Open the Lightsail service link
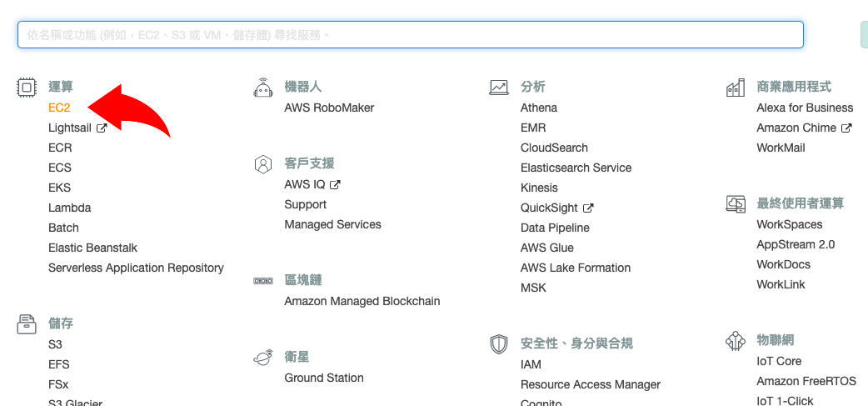The width and height of the screenshot is (868, 406). click(x=70, y=128)
